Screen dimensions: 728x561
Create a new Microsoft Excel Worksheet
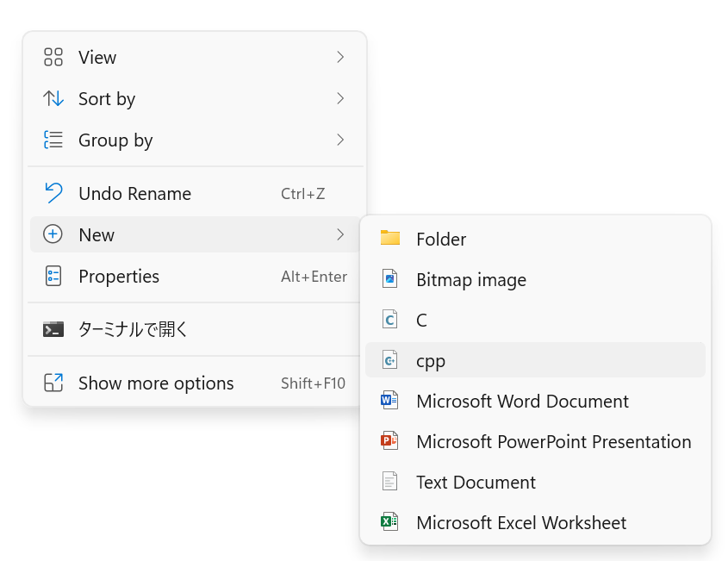(x=520, y=522)
